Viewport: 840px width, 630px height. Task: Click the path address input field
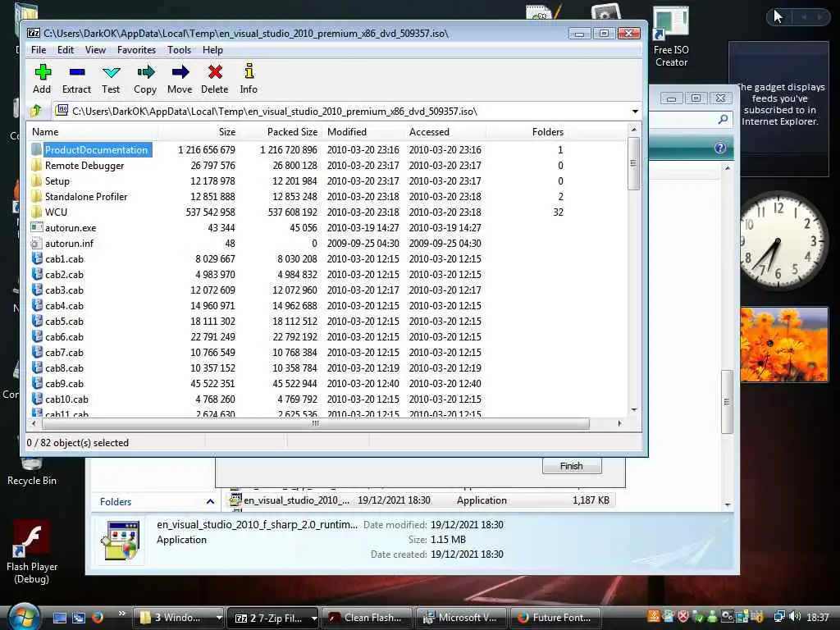point(343,112)
